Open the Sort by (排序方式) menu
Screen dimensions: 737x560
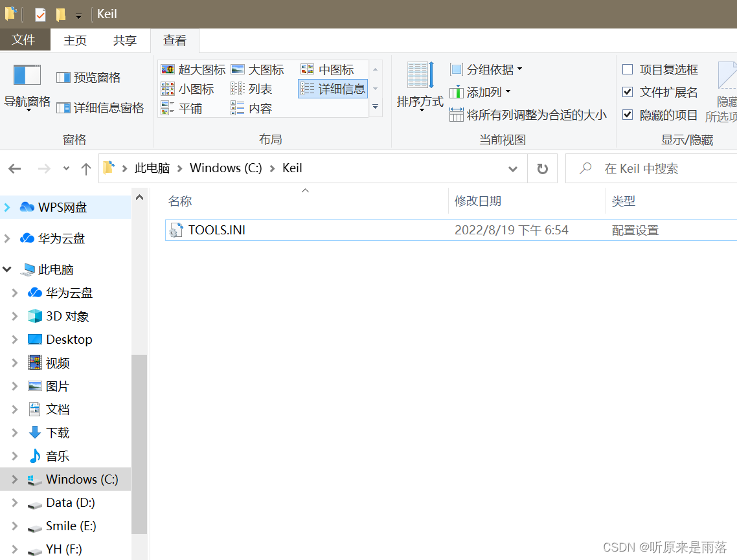click(420, 87)
